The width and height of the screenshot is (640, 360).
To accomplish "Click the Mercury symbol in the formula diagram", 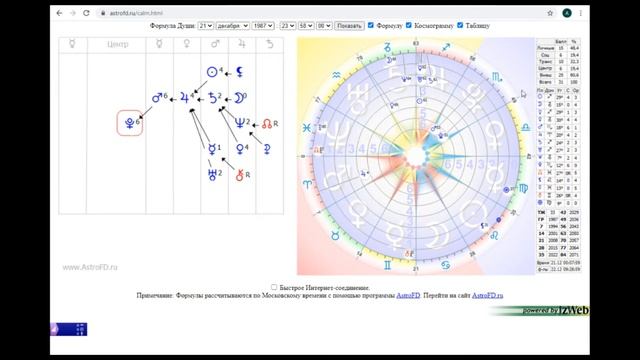I will 212,149.
